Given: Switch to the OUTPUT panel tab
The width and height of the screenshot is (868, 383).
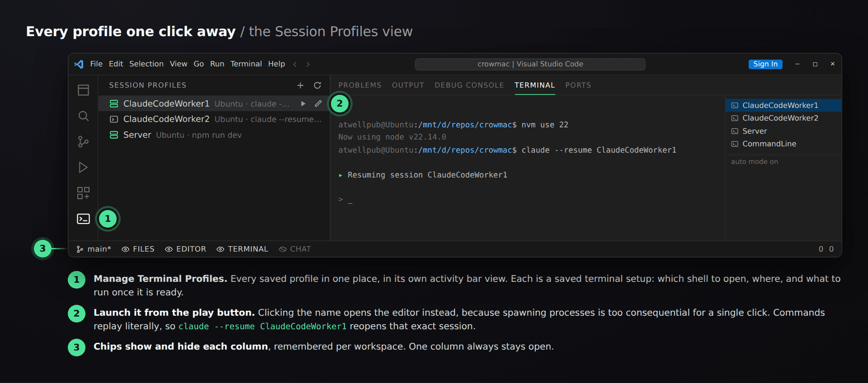Looking at the screenshot, I should pos(408,85).
